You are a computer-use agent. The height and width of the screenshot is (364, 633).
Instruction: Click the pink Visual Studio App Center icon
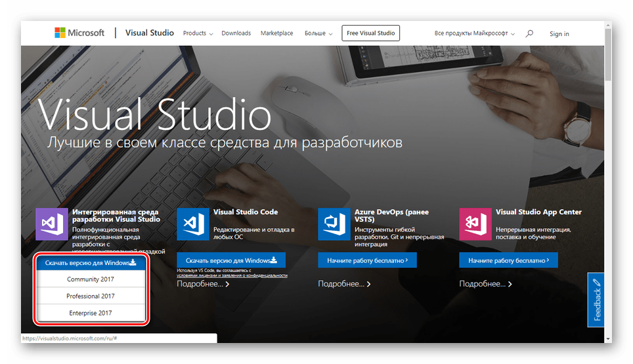click(475, 224)
